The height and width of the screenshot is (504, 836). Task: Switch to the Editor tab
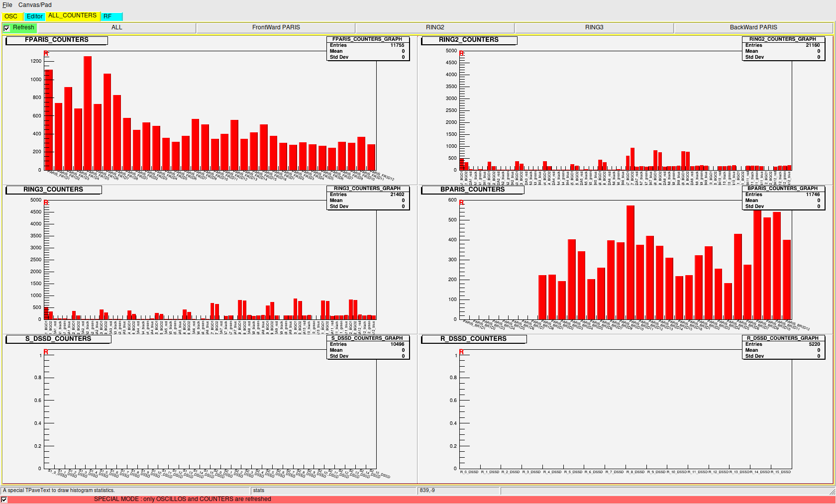tap(35, 16)
